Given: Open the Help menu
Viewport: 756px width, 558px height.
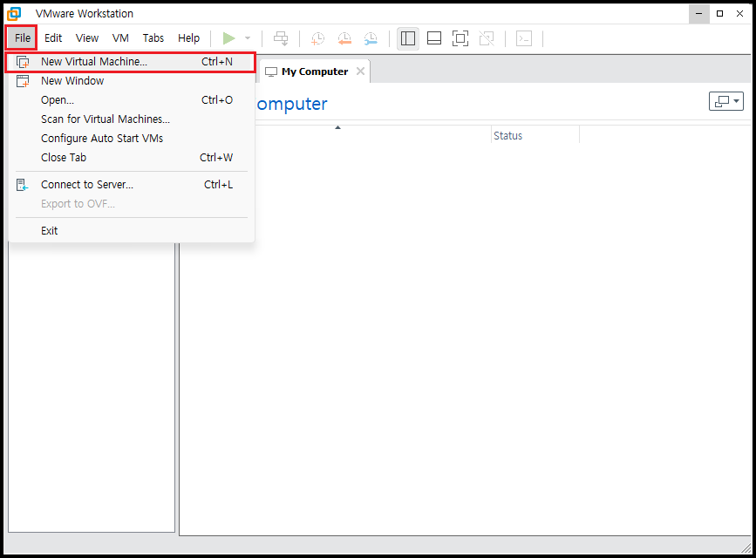Looking at the screenshot, I should (x=188, y=38).
